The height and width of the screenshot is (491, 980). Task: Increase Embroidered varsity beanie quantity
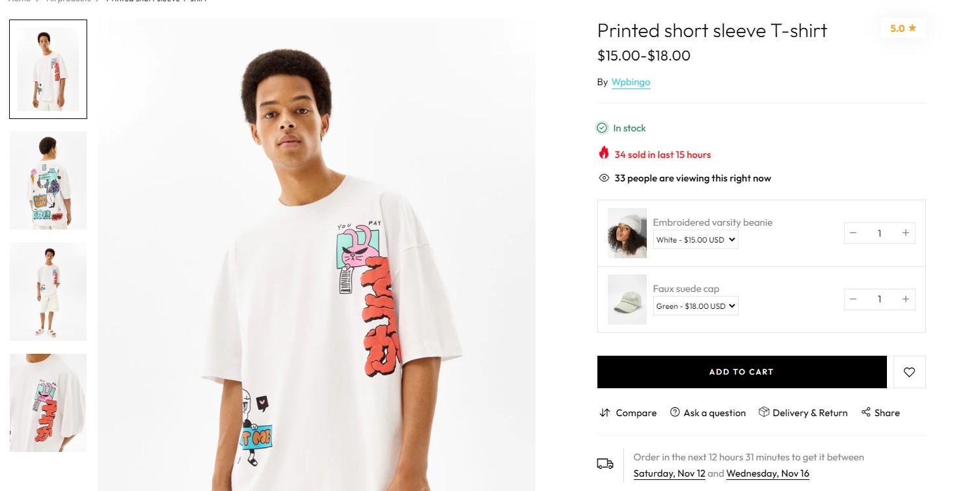point(905,233)
